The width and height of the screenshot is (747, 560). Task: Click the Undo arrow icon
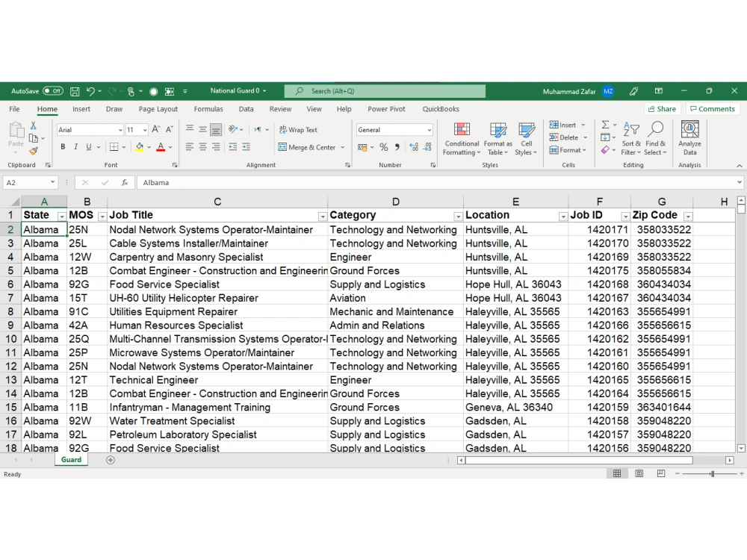click(90, 91)
